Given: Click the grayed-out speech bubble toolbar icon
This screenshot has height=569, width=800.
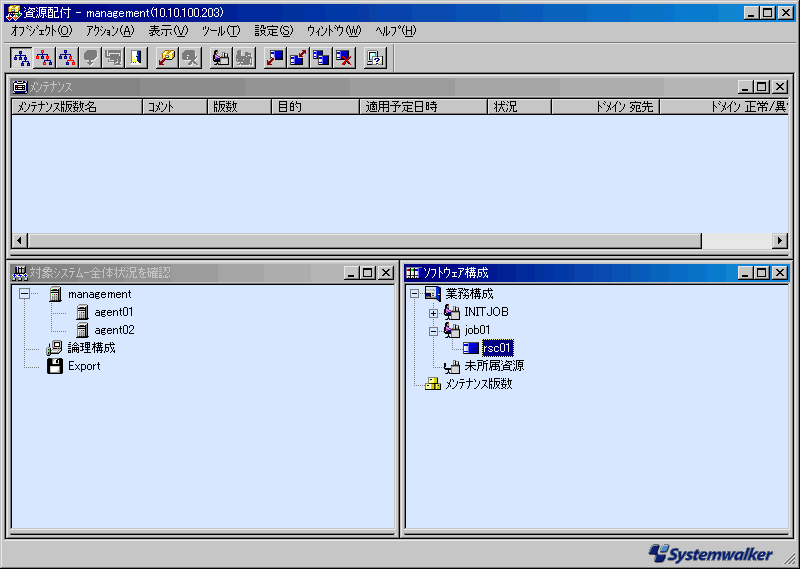Looking at the screenshot, I should pos(90,58).
